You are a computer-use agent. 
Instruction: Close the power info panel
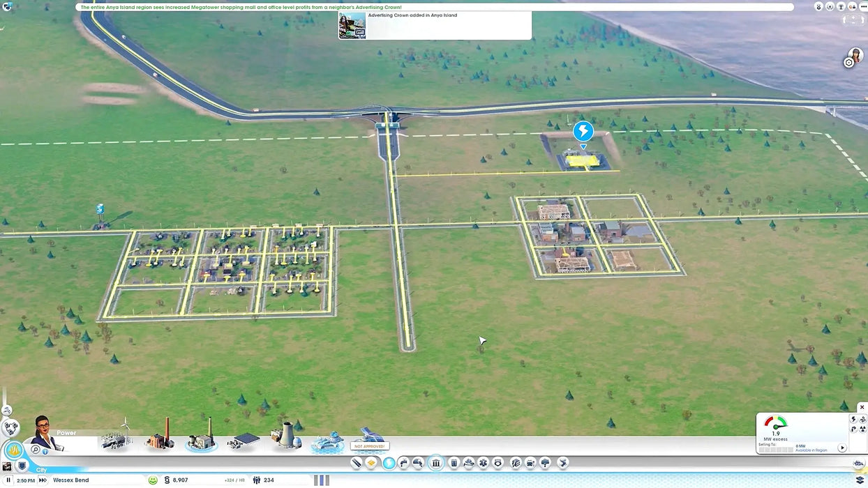point(862,407)
